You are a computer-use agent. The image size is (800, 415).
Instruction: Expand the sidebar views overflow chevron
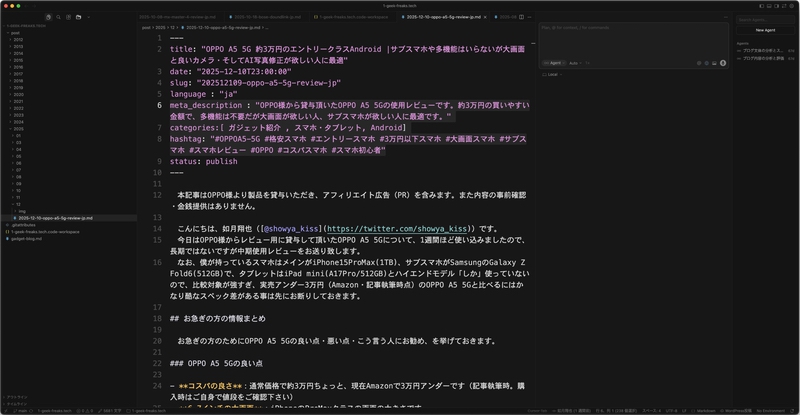click(x=88, y=17)
